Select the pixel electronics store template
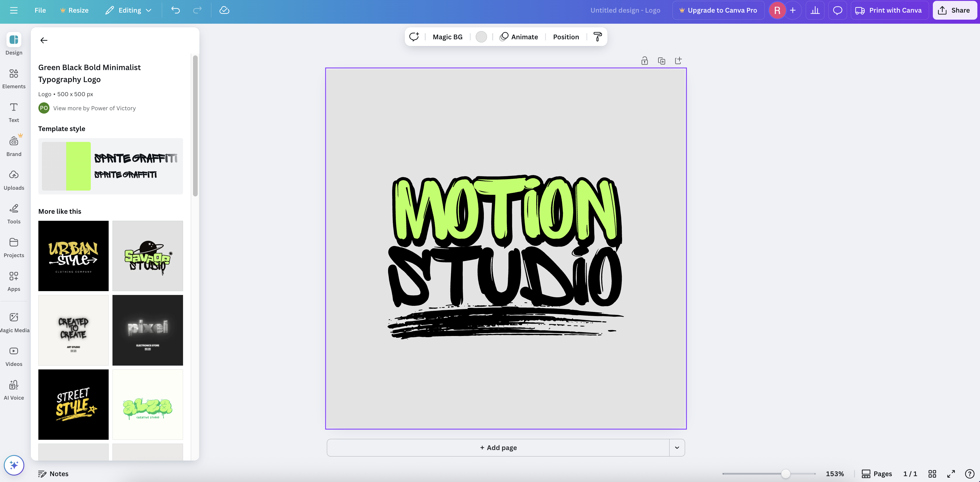Viewport: 980px width, 482px height. 148,330
